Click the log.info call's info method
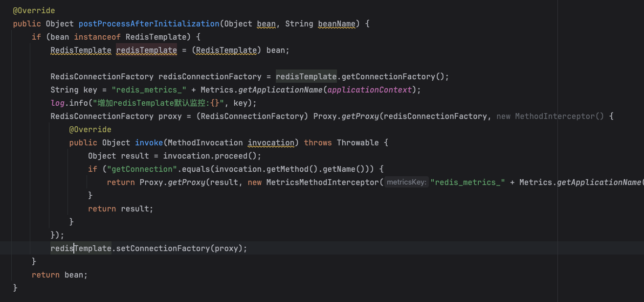The image size is (644, 302). click(78, 103)
